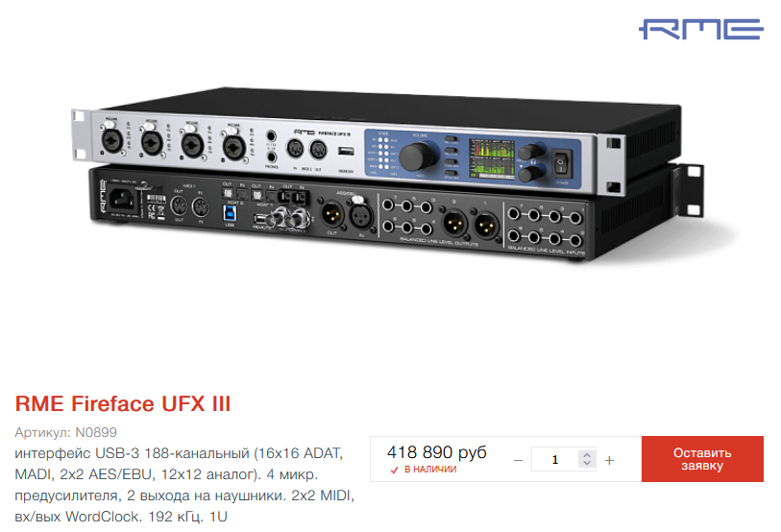Viewport: 781px width, 532px height.
Task: Click the large volume knob on the device
Action: [x=417, y=157]
